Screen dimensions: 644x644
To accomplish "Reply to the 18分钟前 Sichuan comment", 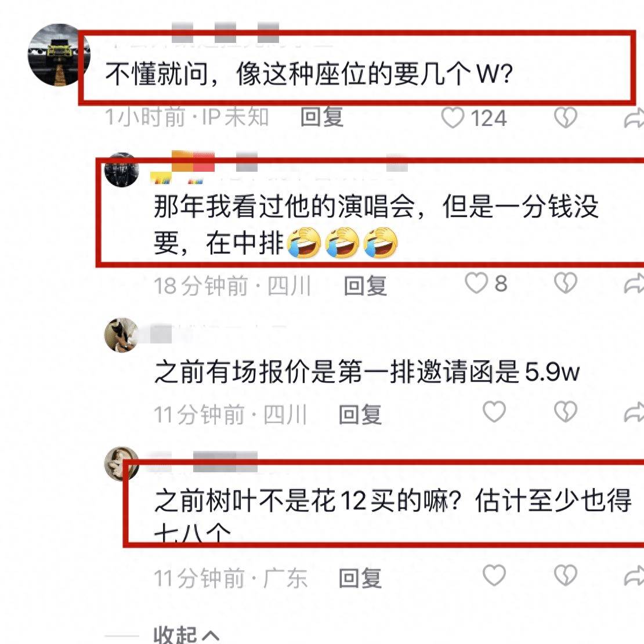I will 365,285.
